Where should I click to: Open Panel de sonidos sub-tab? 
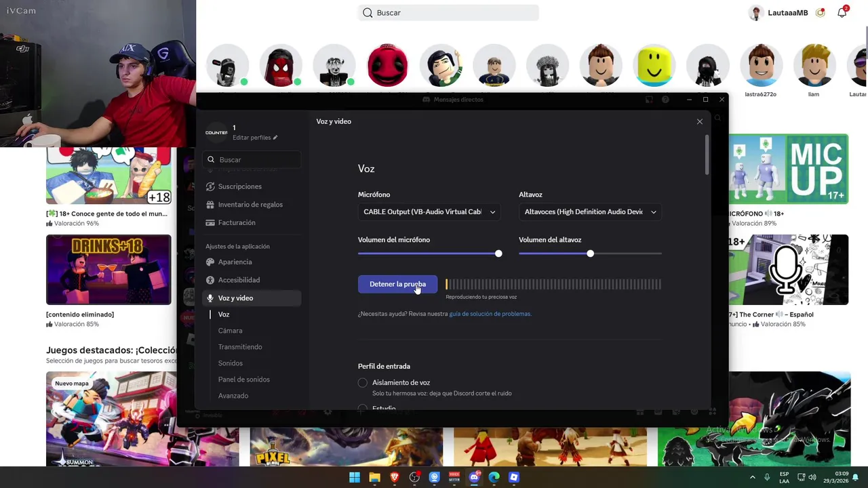pyautogui.click(x=243, y=380)
